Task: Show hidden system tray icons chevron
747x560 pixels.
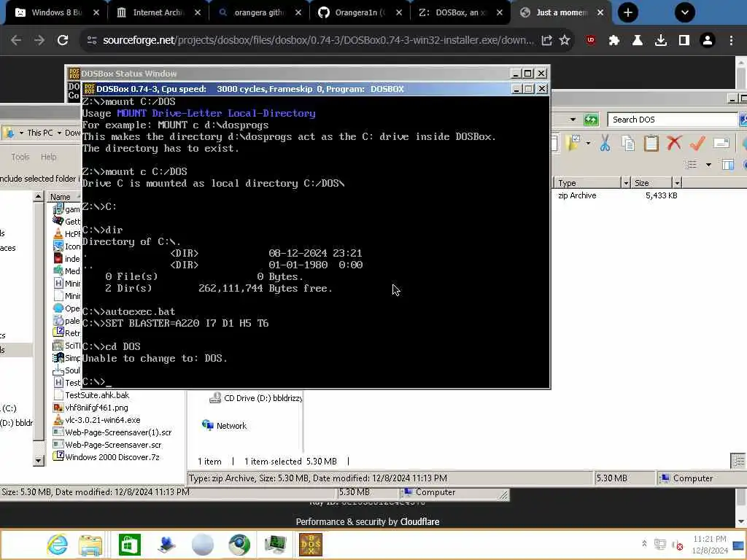Action: [644, 543]
